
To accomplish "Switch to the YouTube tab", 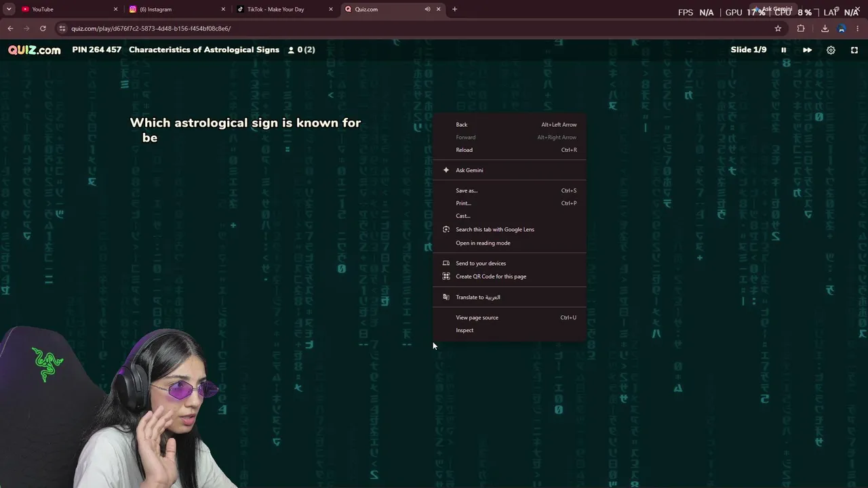I will 68,9.
